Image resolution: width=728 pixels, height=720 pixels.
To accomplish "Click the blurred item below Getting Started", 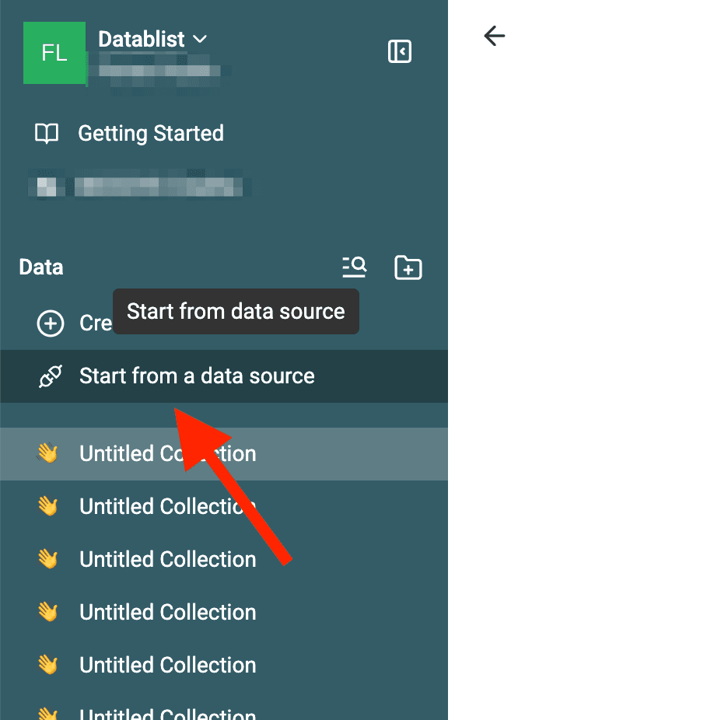I will 140,186.
